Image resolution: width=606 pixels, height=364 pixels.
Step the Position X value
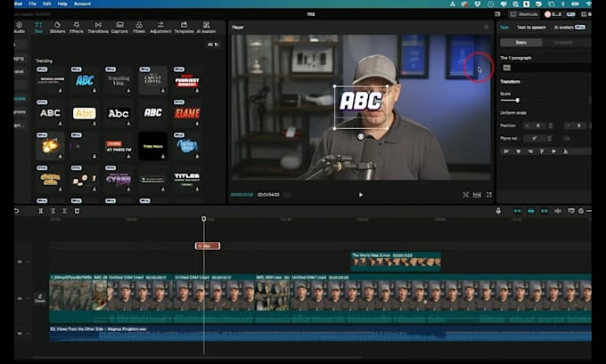[x=551, y=125]
